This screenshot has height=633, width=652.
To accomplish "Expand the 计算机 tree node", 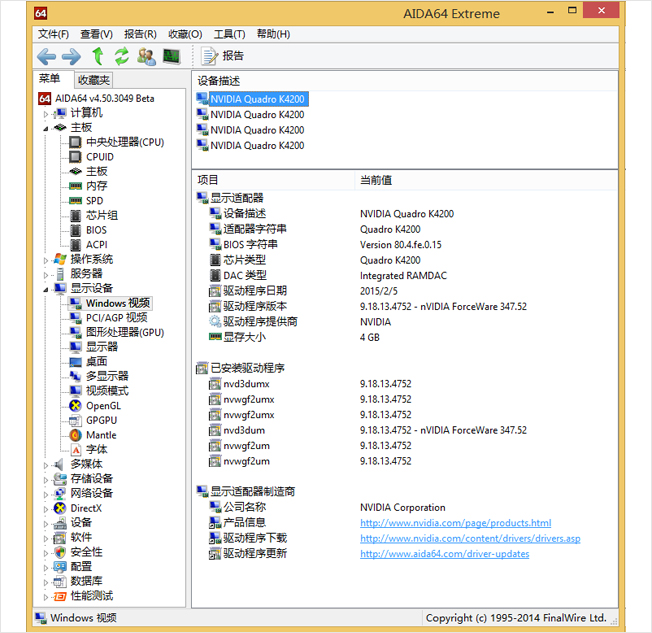I will (x=46, y=113).
